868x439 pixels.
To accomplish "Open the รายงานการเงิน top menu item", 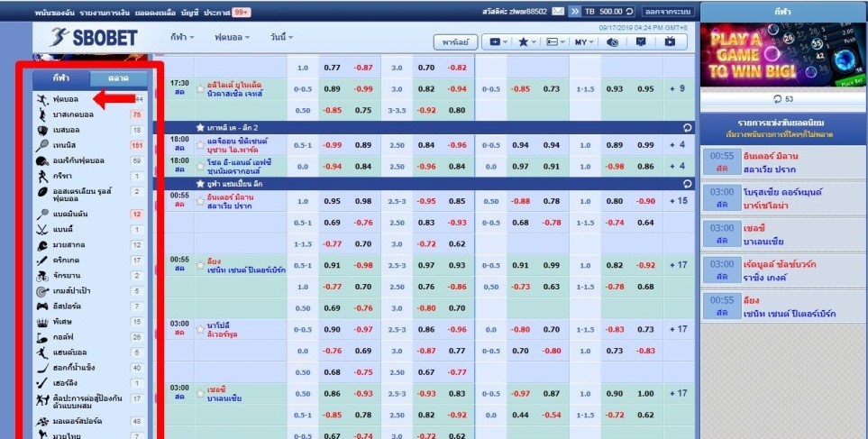I will click(x=106, y=12).
